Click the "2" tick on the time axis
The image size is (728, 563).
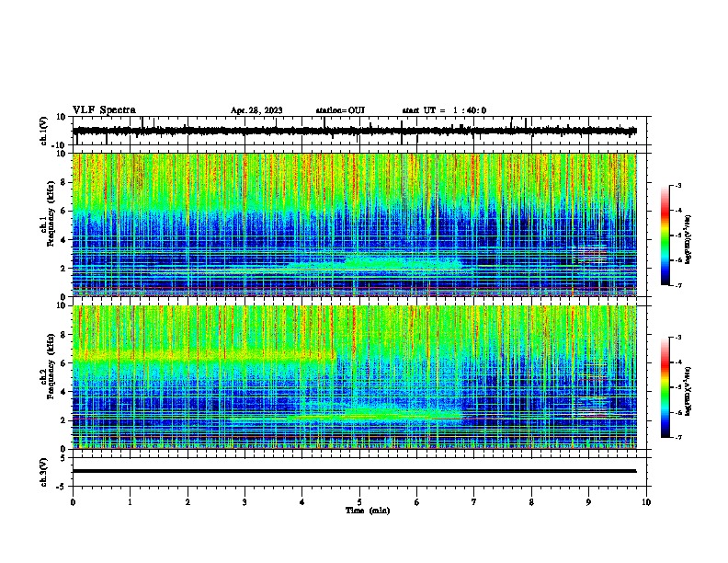188,502
